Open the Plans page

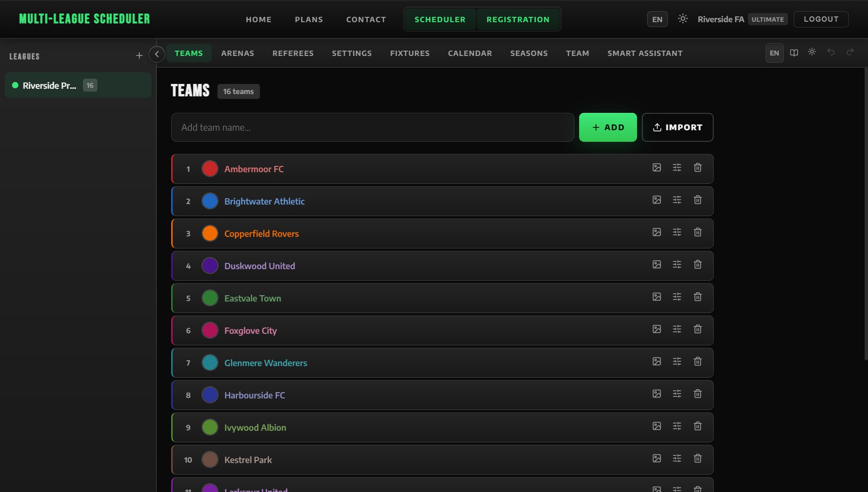309,19
